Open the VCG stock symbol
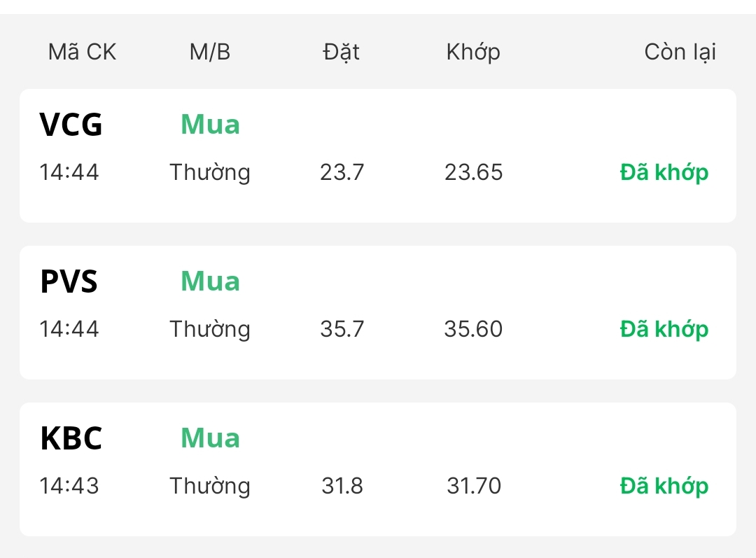Image resolution: width=756 pixels, height=558 pixels. (x=71, y=125)
